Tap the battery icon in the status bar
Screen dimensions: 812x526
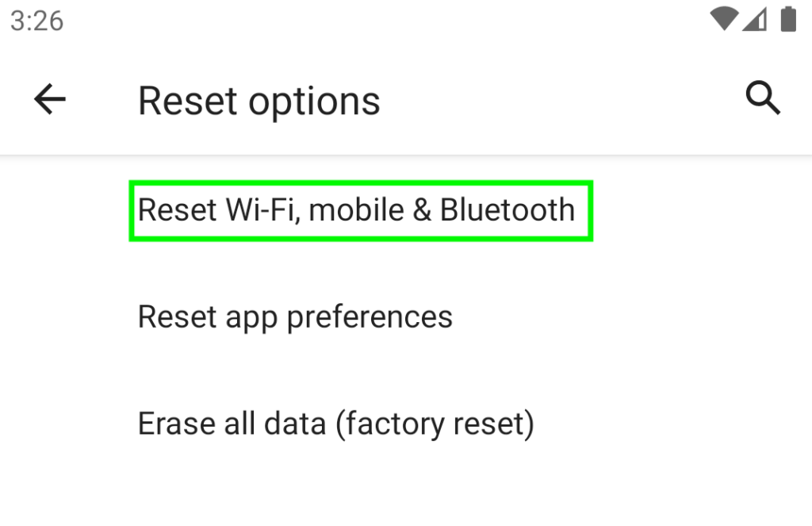click(786, 20)
